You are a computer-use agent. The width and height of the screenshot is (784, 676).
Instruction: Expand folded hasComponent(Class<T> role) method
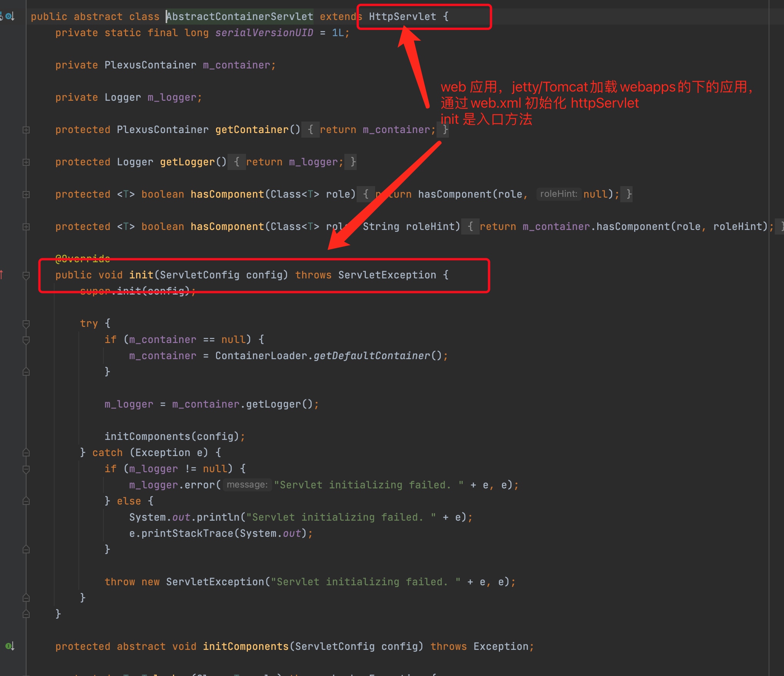[x=26, y=195]
